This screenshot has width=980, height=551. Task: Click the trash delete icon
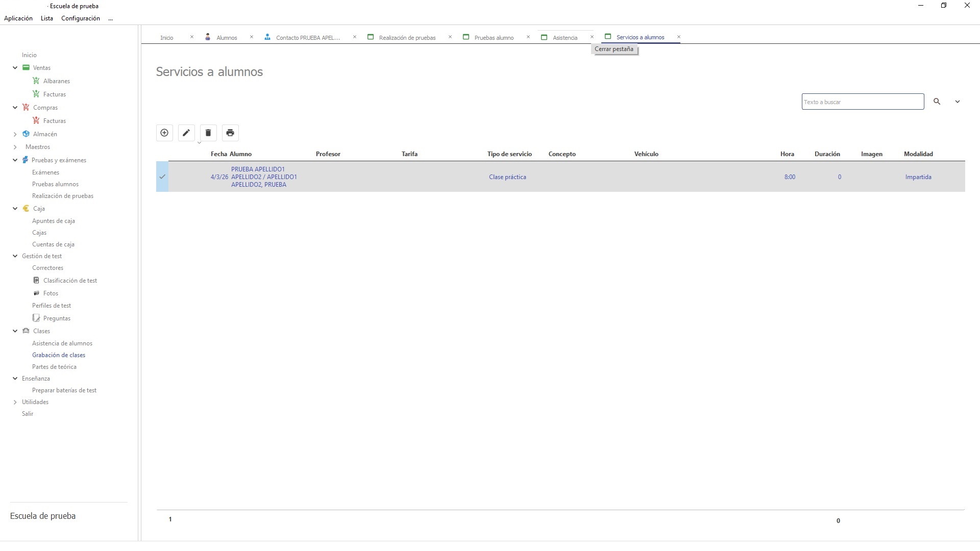(208, 133)
